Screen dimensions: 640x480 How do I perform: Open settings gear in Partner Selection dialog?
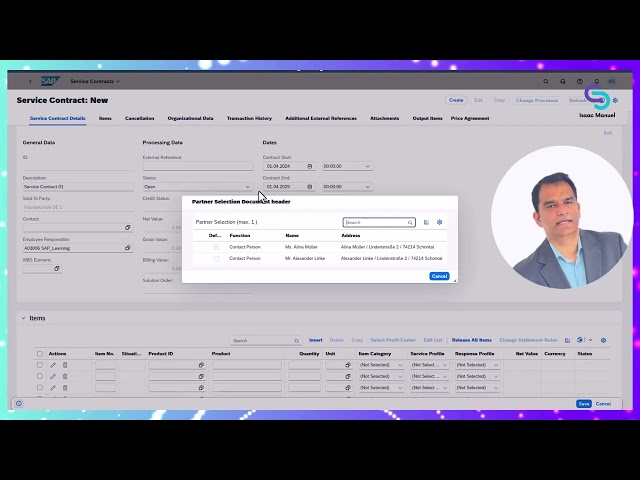pos(440,222)
